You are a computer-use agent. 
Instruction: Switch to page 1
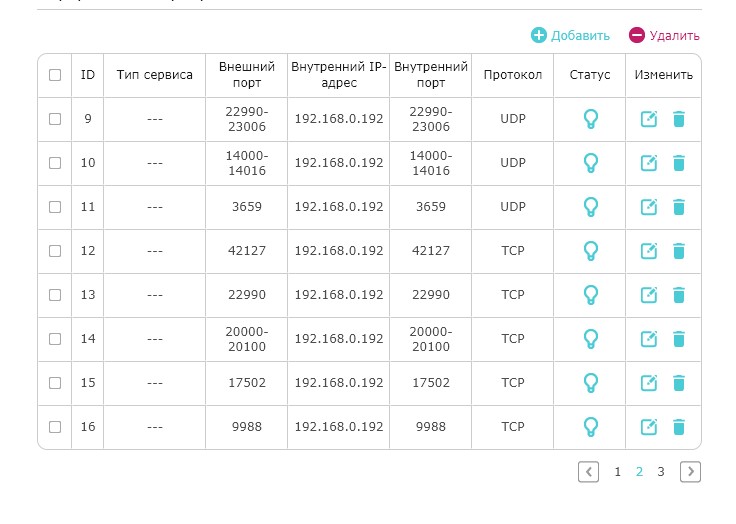pos(618,471)
